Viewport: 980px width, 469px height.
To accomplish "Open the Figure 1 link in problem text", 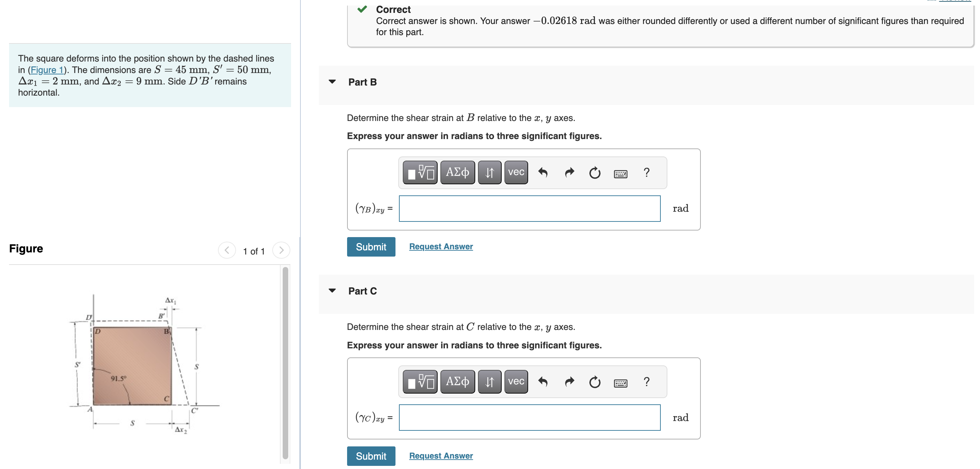I will click(x=47, y=70).
